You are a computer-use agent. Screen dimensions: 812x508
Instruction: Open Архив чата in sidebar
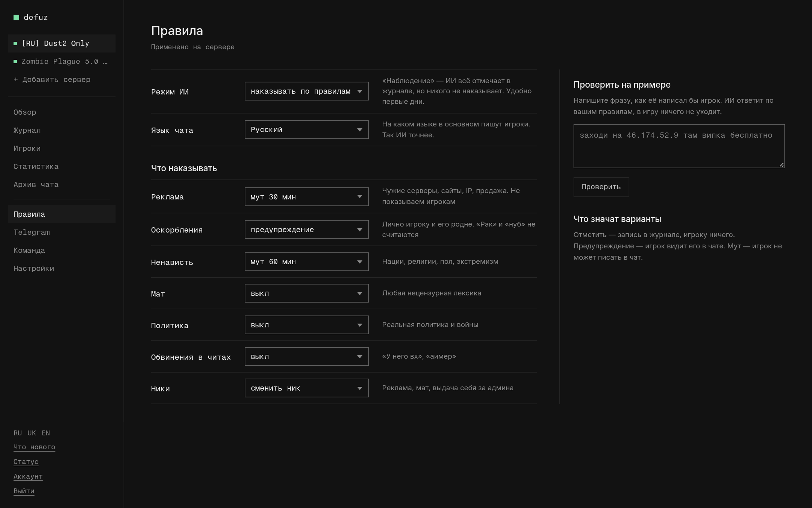[x=62, y=184]
